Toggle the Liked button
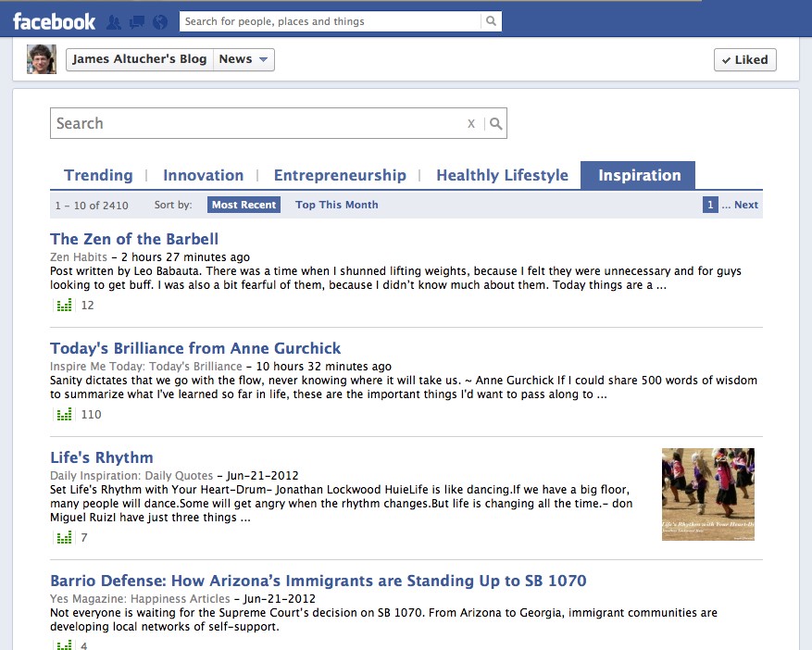Viewport: 812px width, 650px height. [744, 59]
